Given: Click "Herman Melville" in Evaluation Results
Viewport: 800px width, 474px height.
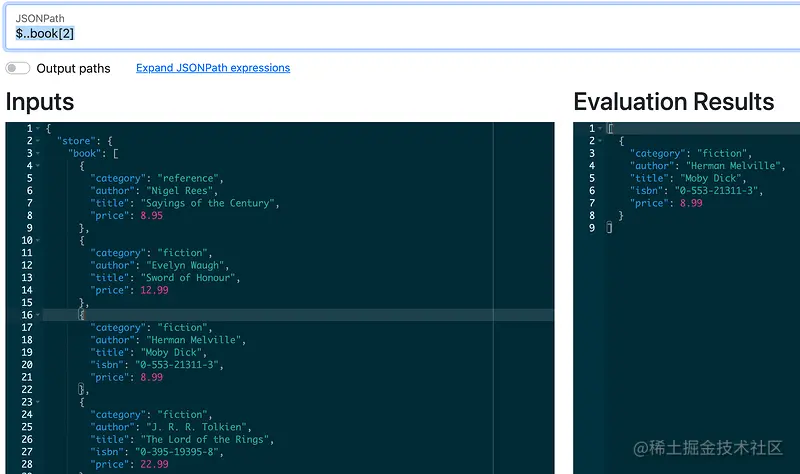Looking at the screenshot, I should point(733,166).
